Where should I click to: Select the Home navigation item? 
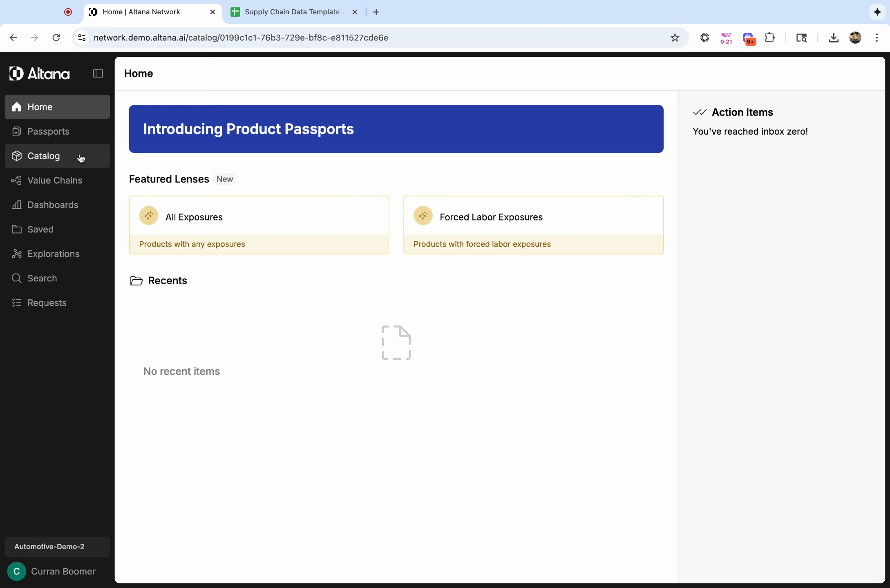click(40, 107)
